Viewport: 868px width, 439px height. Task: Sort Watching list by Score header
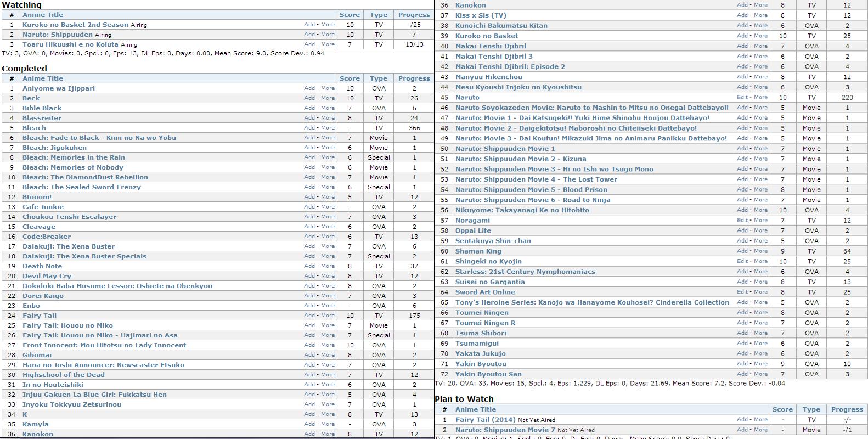click(350, 15)
